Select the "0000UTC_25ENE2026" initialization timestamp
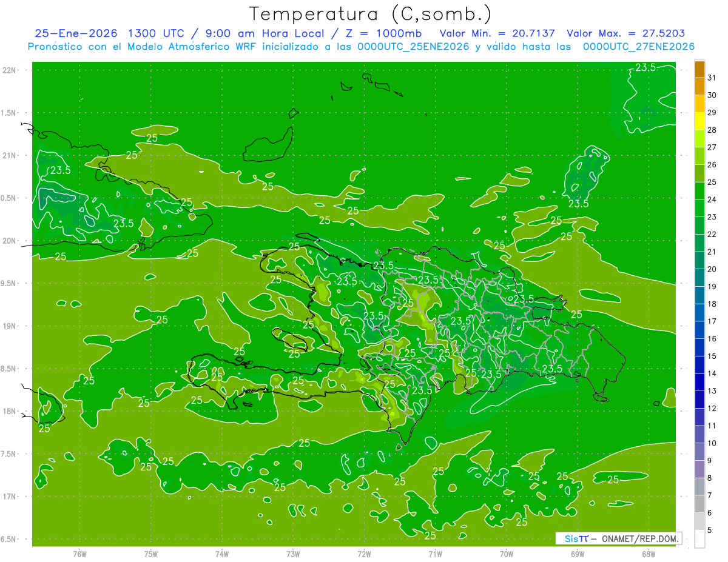This screenshot has height=562, width=728. [x=413, y=47]
